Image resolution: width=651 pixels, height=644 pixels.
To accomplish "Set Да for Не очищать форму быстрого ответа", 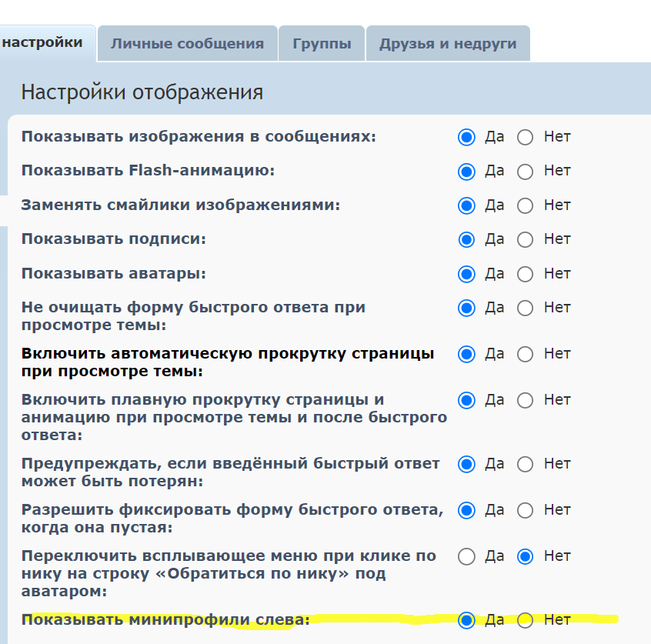I will click(466, 308).
